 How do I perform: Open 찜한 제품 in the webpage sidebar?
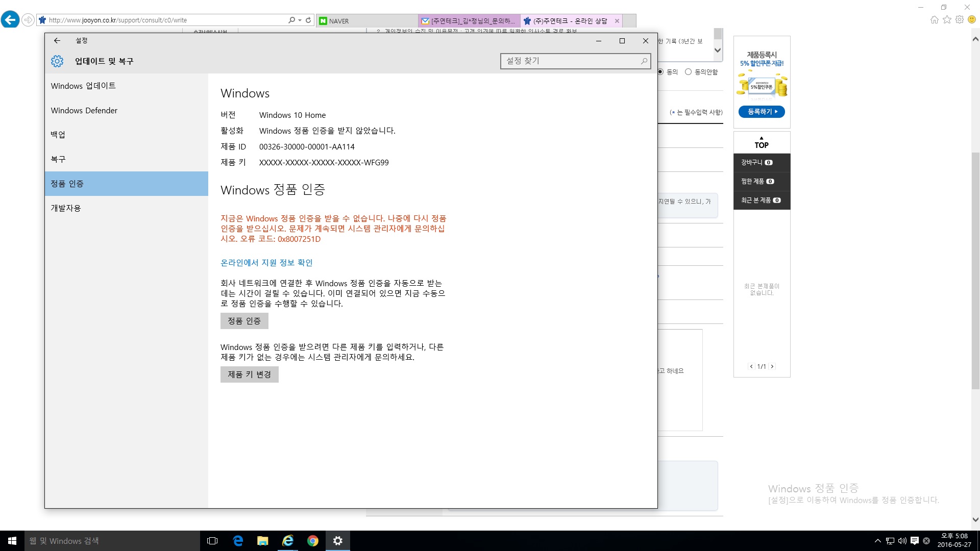(762, 182)
